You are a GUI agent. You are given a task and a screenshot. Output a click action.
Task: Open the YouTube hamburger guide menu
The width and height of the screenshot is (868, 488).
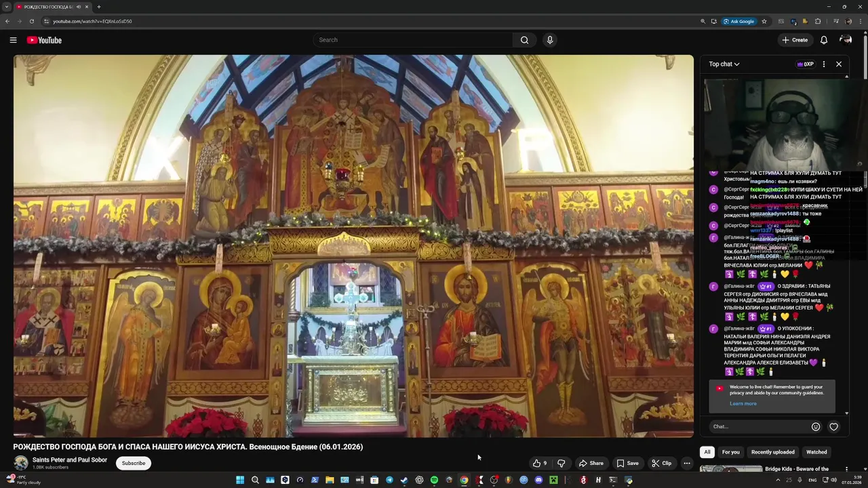pyautogui.click(x=13, y=40)
